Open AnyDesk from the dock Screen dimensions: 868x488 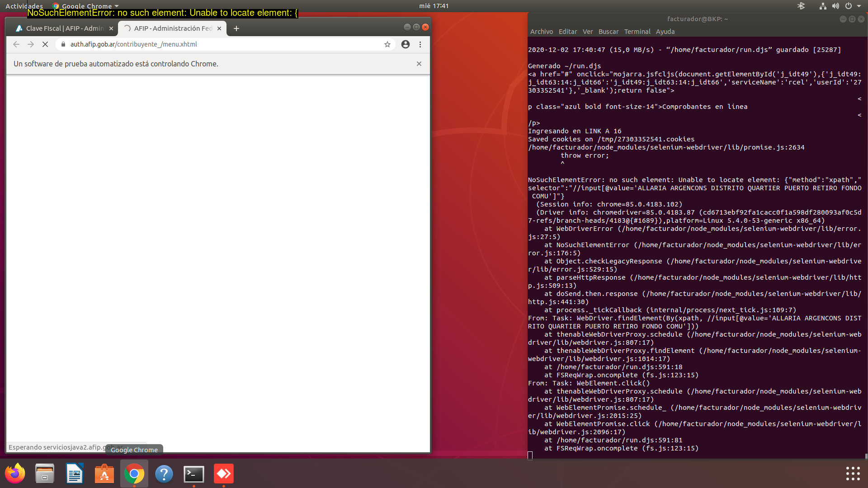tap(224, 474)
